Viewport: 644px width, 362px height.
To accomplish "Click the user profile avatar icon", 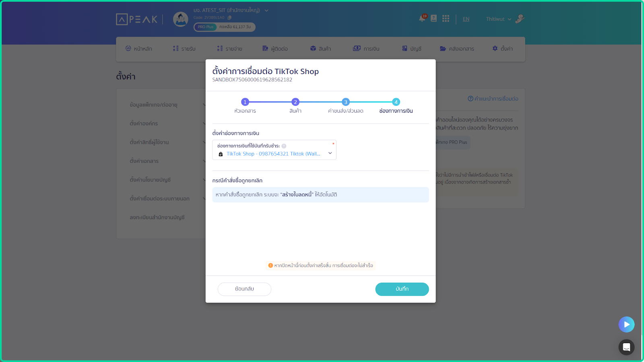I will point(520,19).
